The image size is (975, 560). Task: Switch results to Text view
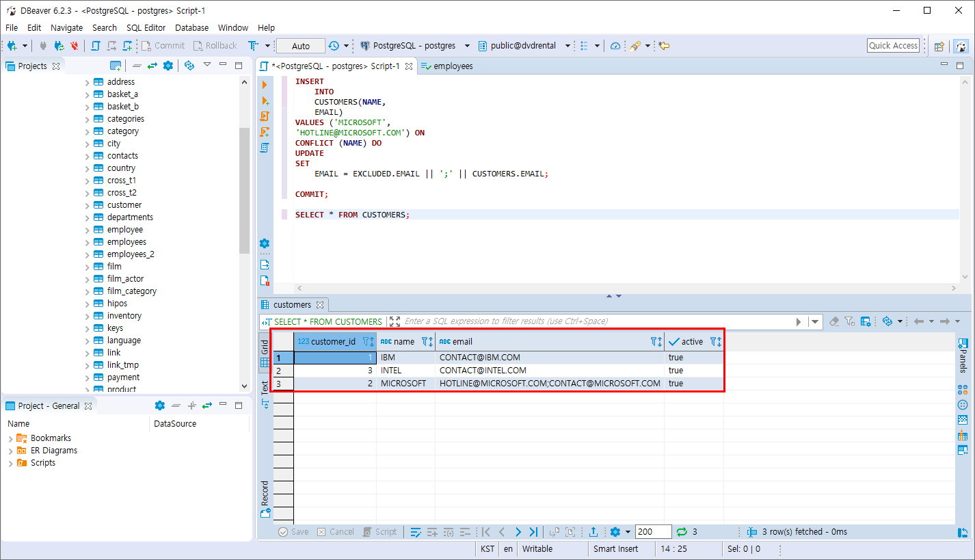(x=265, y=394)
